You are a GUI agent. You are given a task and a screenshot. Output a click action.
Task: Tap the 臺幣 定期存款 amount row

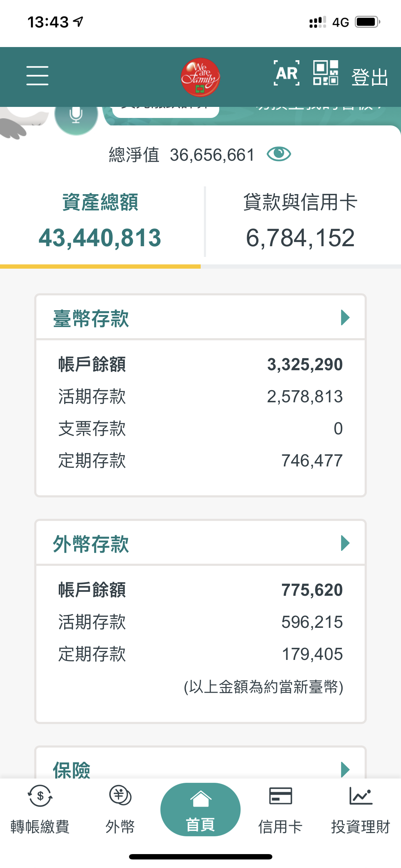pos(200,460)
